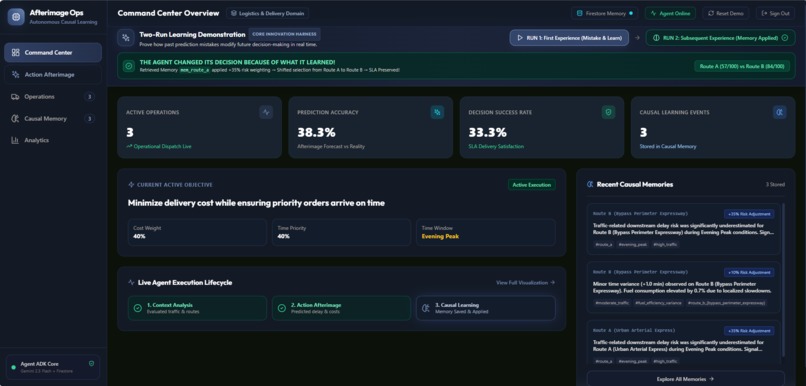This screenshot has height=386, width=806.
Task: Select the Context Analysis step checkmark
Action: point(138,308)
